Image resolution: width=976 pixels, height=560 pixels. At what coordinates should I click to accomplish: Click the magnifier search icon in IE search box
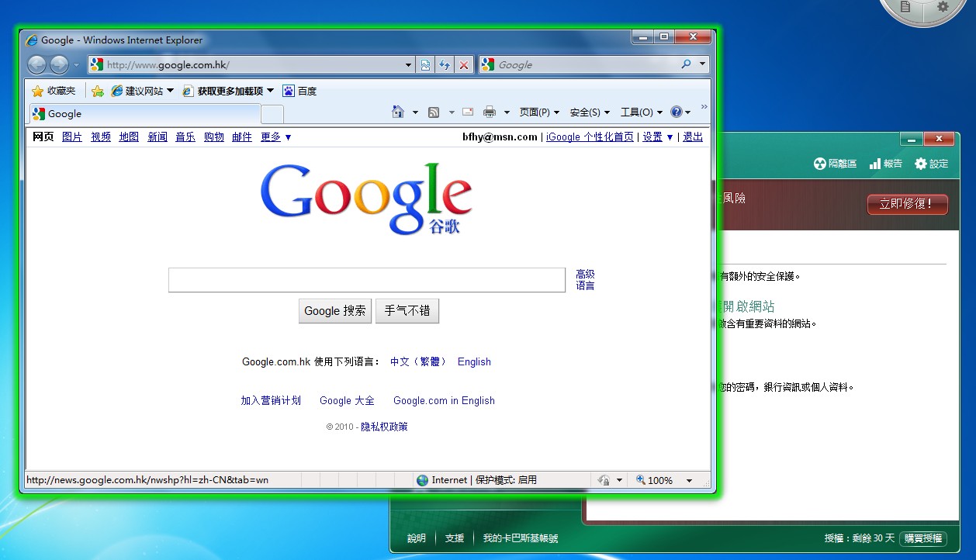click(x=686, y=64)
